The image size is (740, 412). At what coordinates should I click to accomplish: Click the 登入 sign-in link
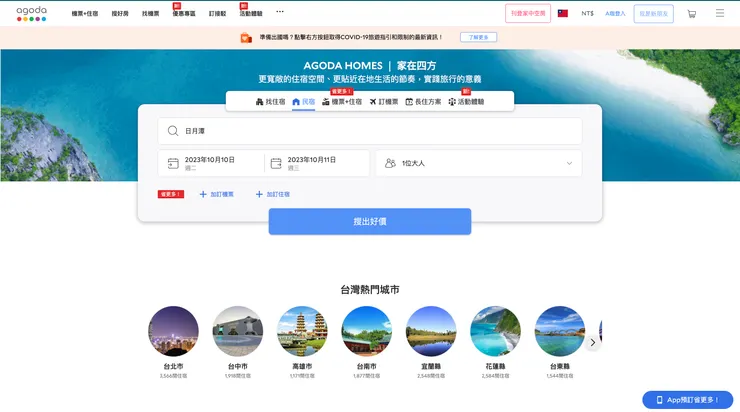(615, 13)
